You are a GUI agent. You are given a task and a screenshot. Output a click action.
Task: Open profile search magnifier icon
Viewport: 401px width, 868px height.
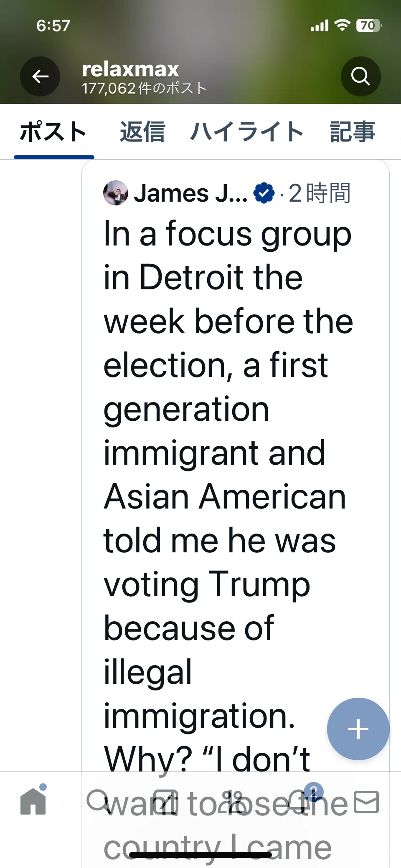[x=360, y=76]
